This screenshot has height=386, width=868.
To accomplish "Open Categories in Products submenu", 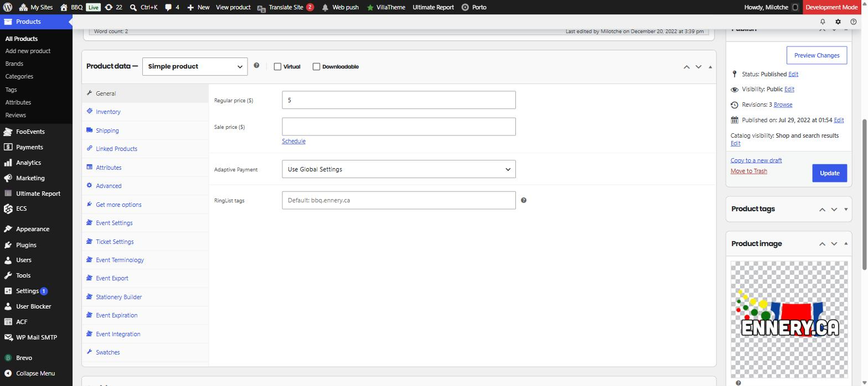I will point(19,76).
